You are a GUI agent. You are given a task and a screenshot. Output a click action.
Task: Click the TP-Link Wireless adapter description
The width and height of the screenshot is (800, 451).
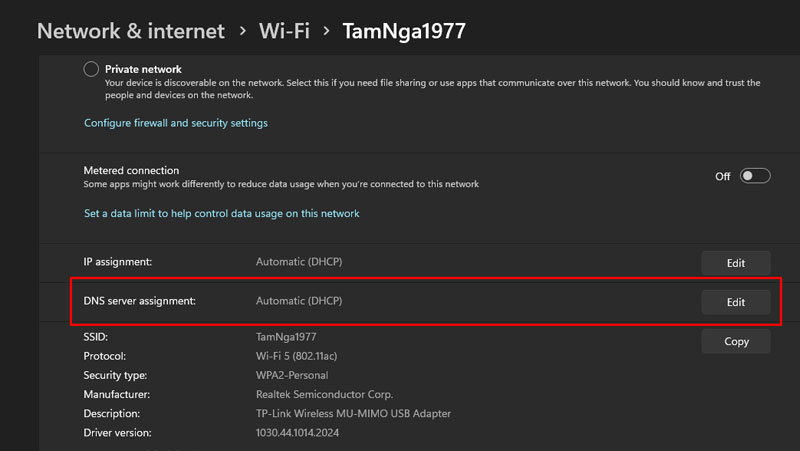coord(354,413)
